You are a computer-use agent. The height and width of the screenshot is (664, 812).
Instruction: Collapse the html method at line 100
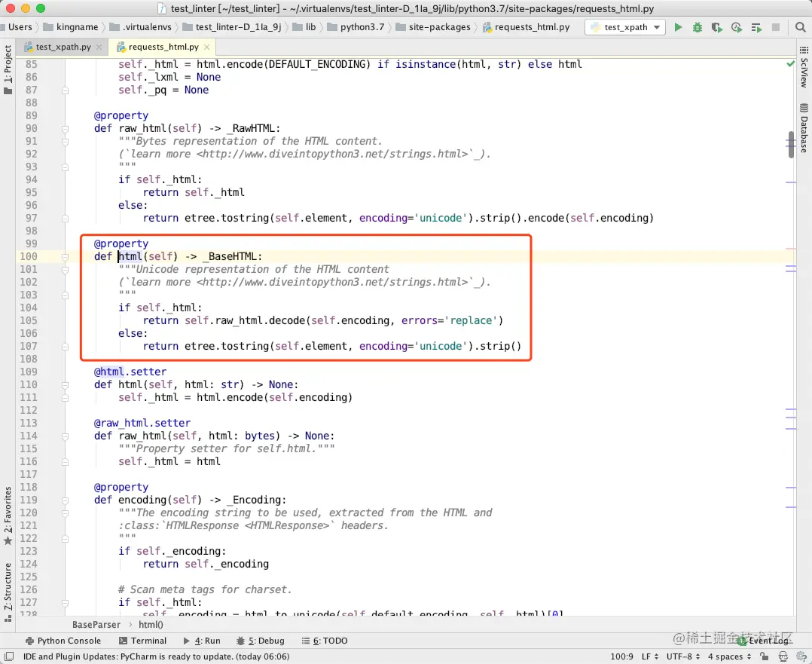click(66, 256)
